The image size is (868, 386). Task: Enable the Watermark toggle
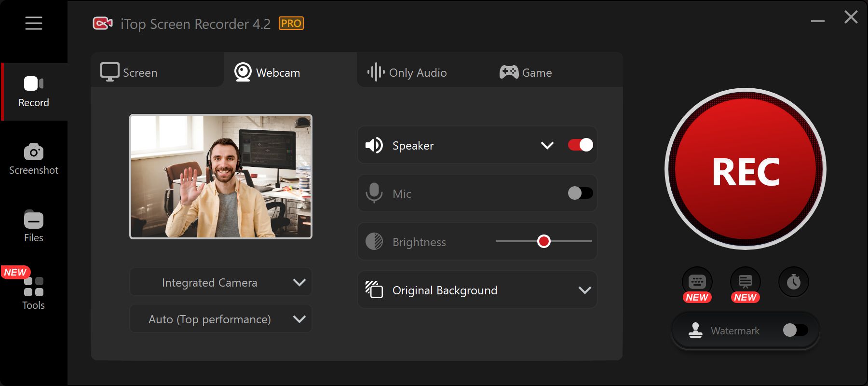796,330
